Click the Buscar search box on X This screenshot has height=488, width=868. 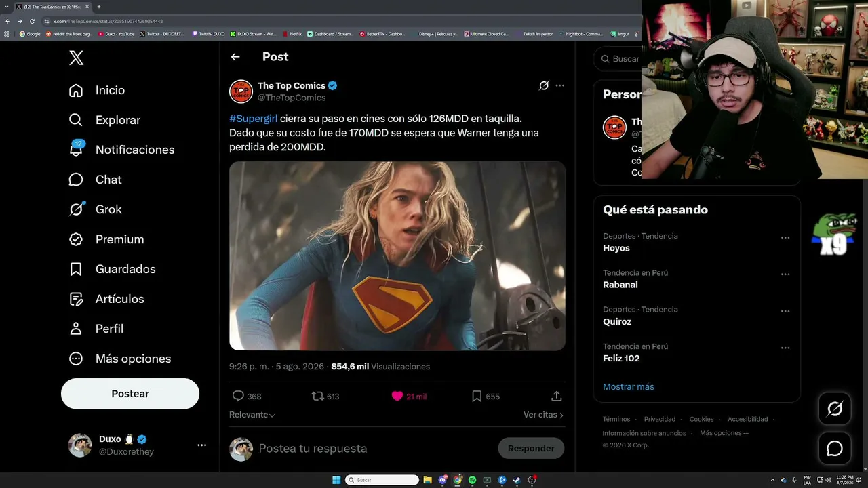click(x=618, y=59)
